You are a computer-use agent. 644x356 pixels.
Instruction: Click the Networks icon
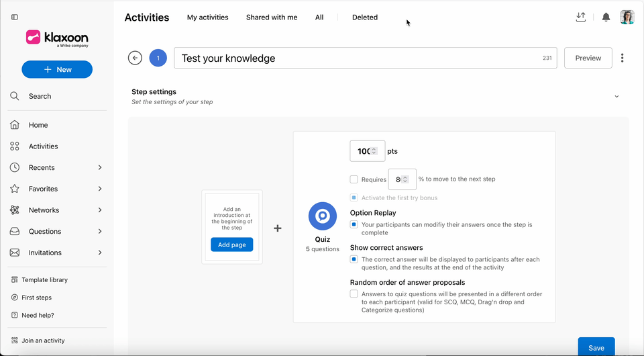point(14,210)
